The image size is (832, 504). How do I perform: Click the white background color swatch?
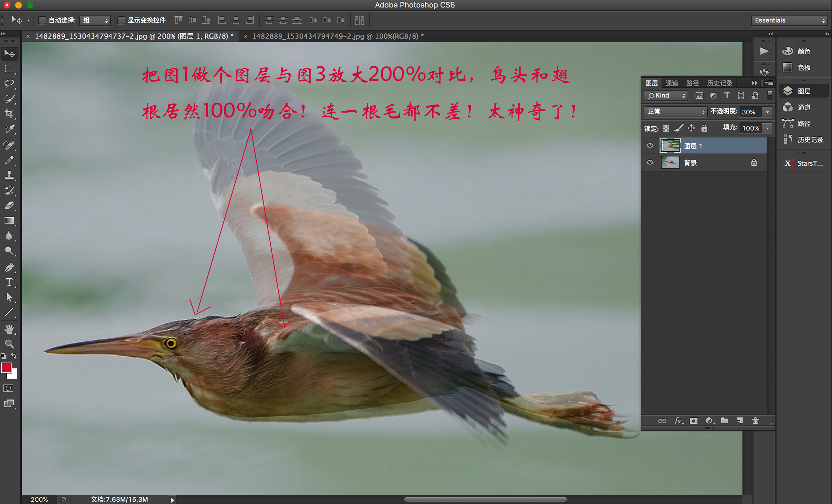(x=14, y=375)
